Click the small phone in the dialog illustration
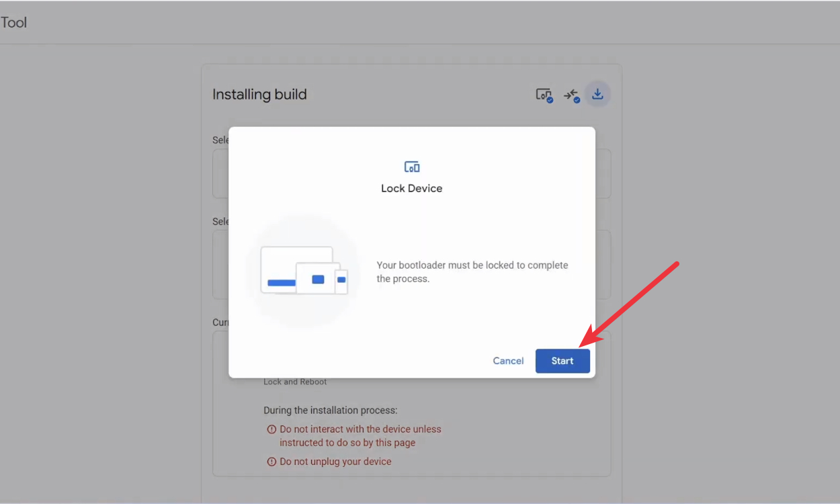This screenshot has height=504, width=840. [x=341, y=280]
